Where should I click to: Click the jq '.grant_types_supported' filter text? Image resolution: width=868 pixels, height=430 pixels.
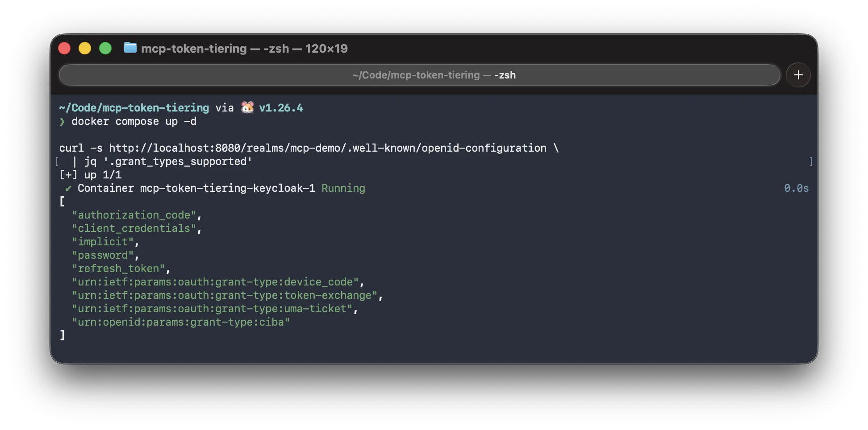coord(168,161)
